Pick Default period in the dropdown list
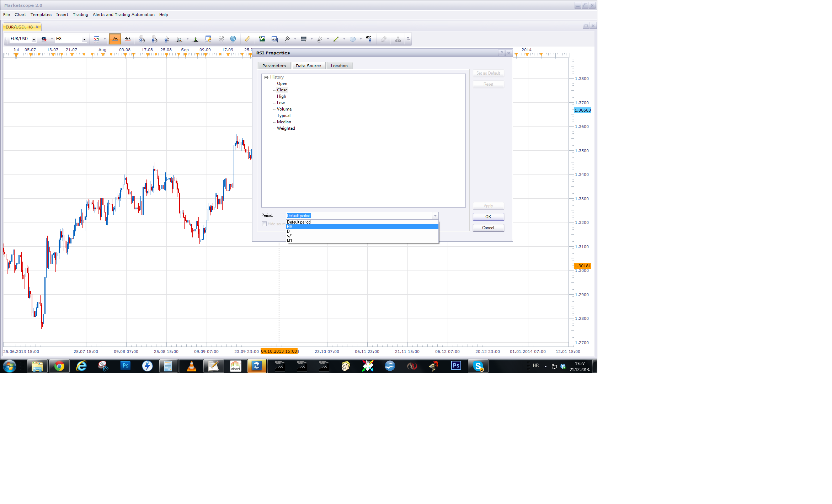832x504 pixels. (x=362, y=222)
